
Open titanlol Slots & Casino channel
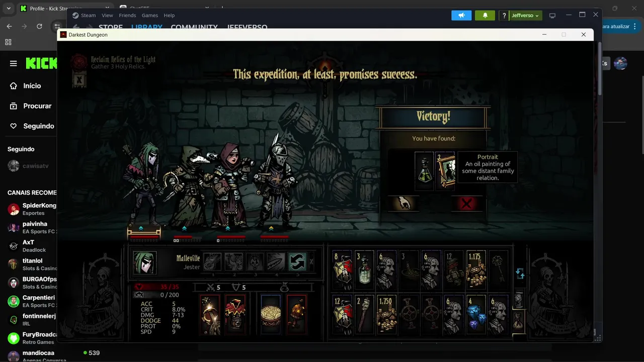(32, 264)
